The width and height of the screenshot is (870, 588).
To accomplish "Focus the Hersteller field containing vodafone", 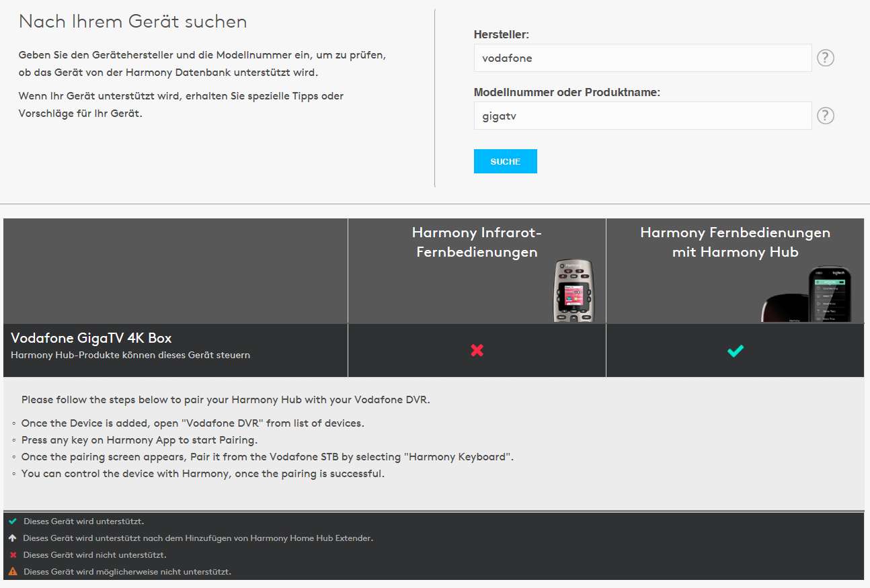I will coord(642,58).
